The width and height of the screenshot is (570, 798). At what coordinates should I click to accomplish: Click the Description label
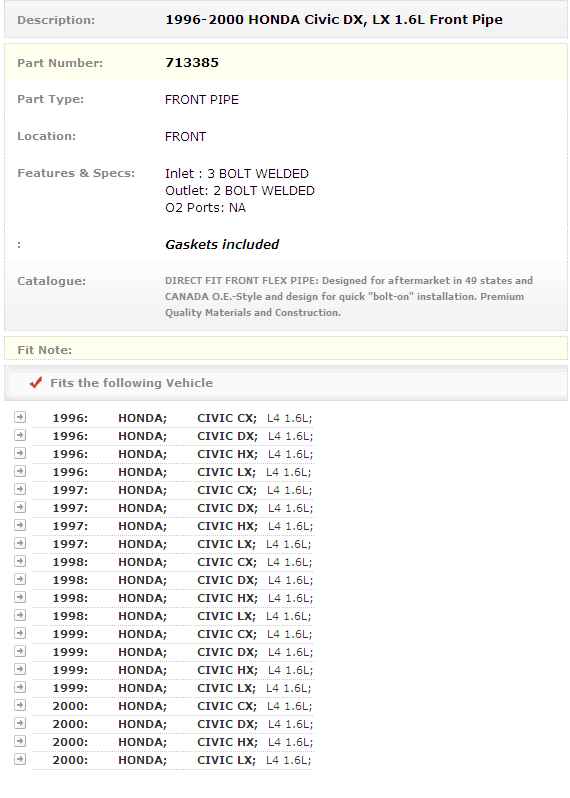(56, 20)
